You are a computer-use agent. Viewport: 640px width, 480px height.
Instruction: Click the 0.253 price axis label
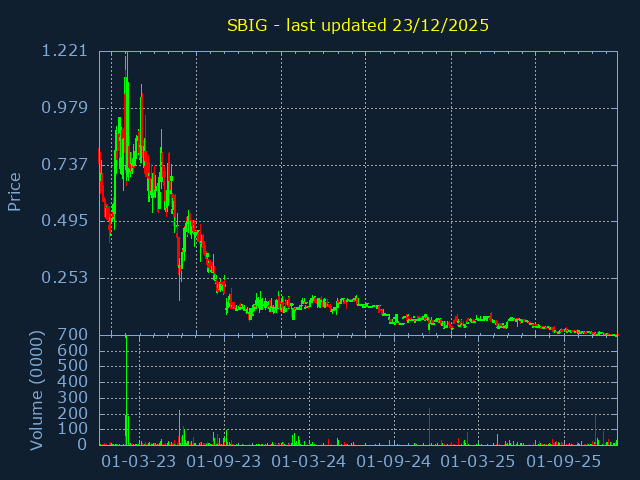point(65,277)
